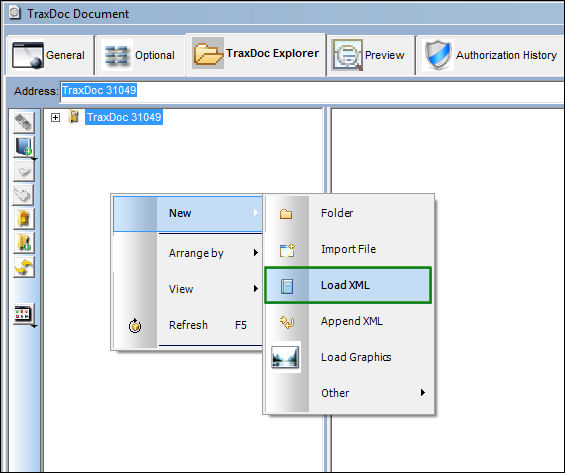This screenshot has height=473, width=565.
Task: Click the Folder menu item's folder icon
Action: coord(286,214)
